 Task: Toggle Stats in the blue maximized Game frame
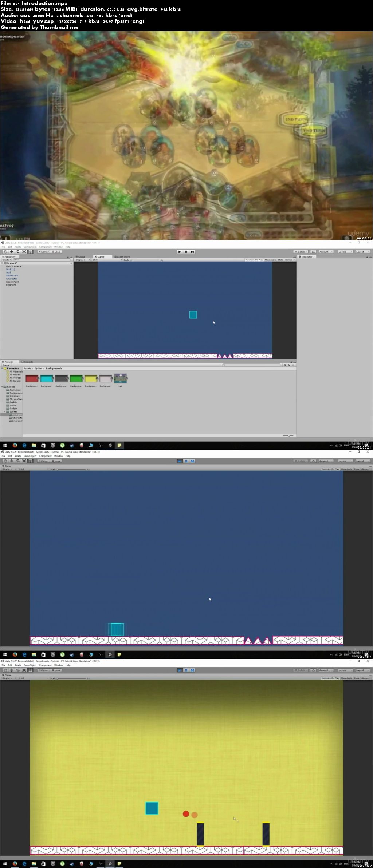(x=356, y=469)
